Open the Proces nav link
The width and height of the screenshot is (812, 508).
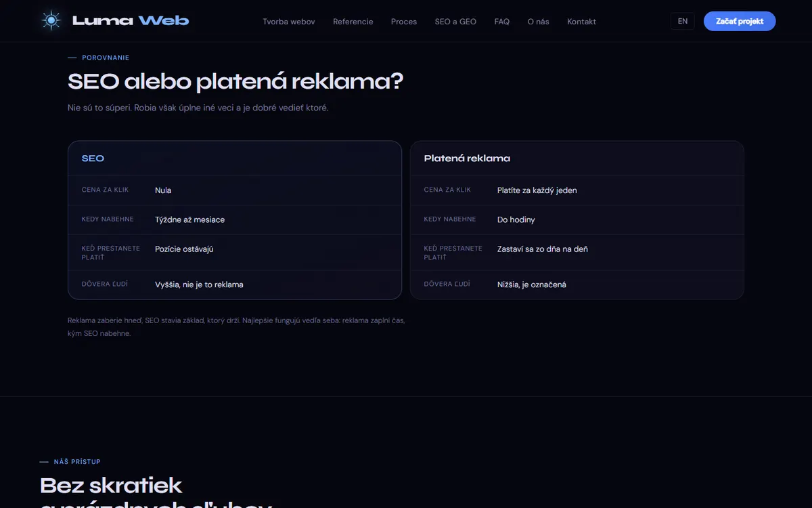(x=404, y=22)
